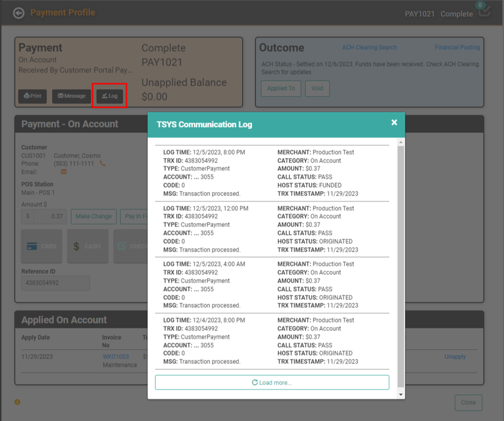
Task: Click PAY1021 in the header bar
Action: (x=420, y=14)
